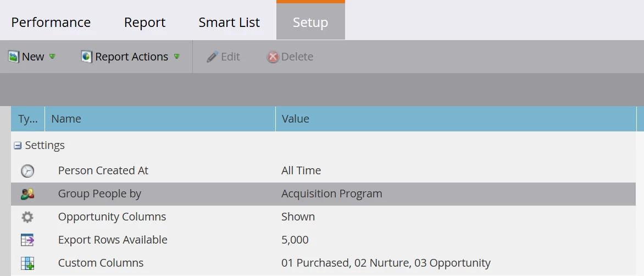Click the Type column header
The height and width of the screenshot is (276, 644).
click(28, 119)
